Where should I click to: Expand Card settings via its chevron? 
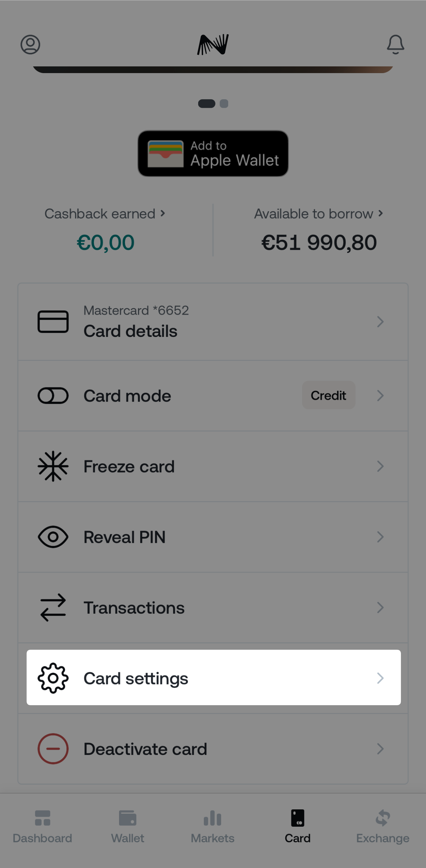coord(380,678)
